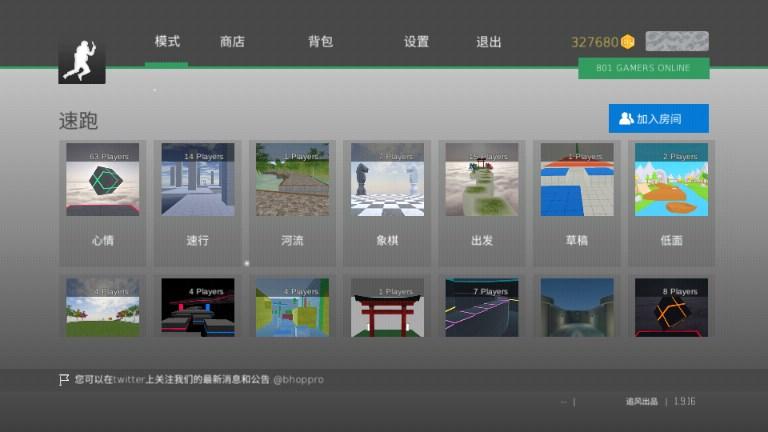Image resolution: width=768 pixels, height=432 pixels.
Task: Select the 心情 map thumbnail
Action: tap(102, 180)
